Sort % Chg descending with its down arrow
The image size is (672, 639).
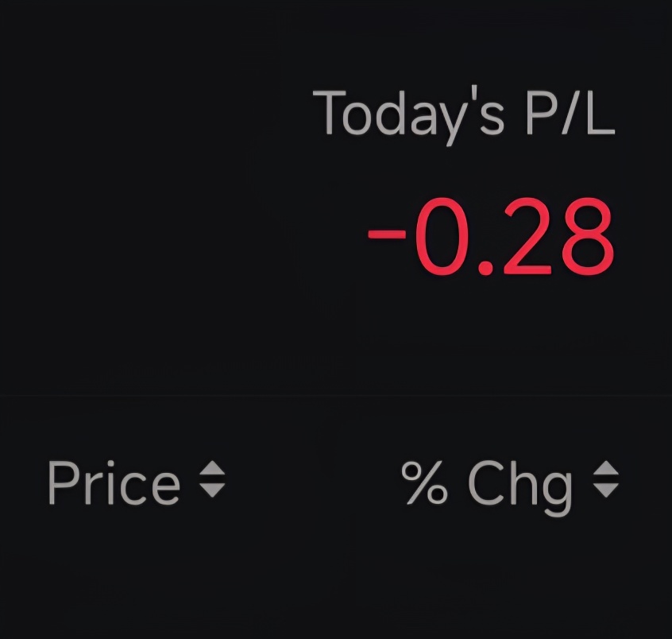[x=605, y=490]
